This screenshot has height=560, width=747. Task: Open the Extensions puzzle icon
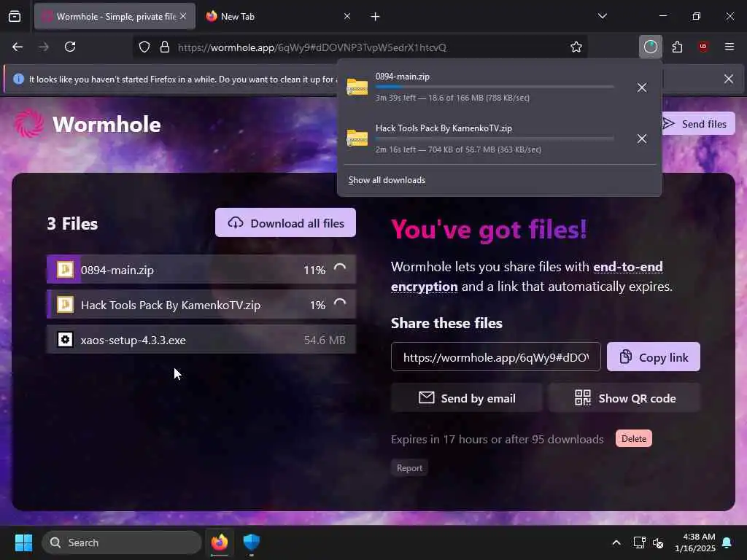point(677,47)
